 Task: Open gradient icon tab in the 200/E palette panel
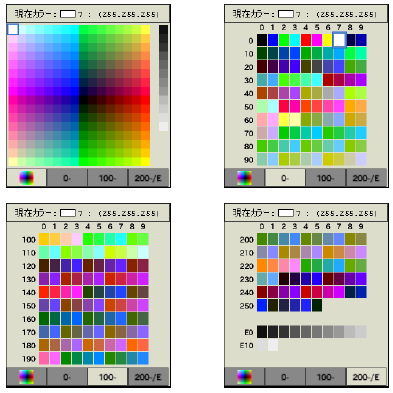[244, 377]
